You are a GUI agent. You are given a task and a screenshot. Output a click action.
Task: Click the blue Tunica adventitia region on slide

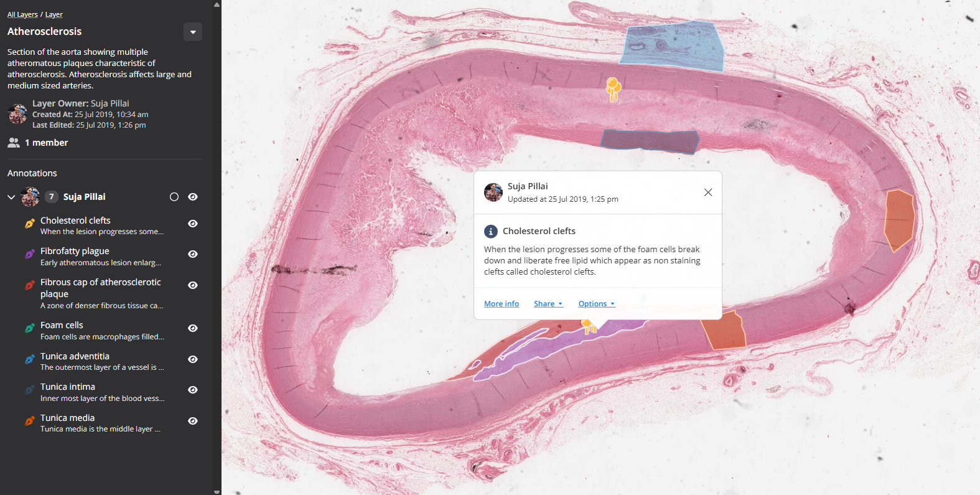(673, 46)
